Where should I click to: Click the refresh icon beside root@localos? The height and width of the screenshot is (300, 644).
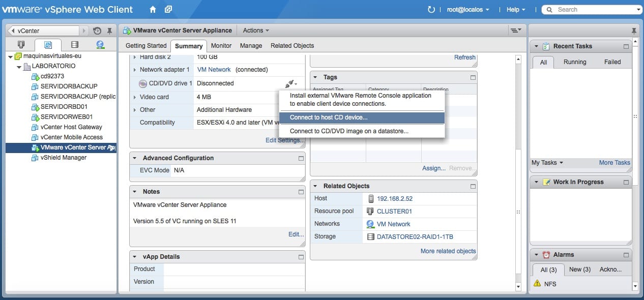point(431,10)
